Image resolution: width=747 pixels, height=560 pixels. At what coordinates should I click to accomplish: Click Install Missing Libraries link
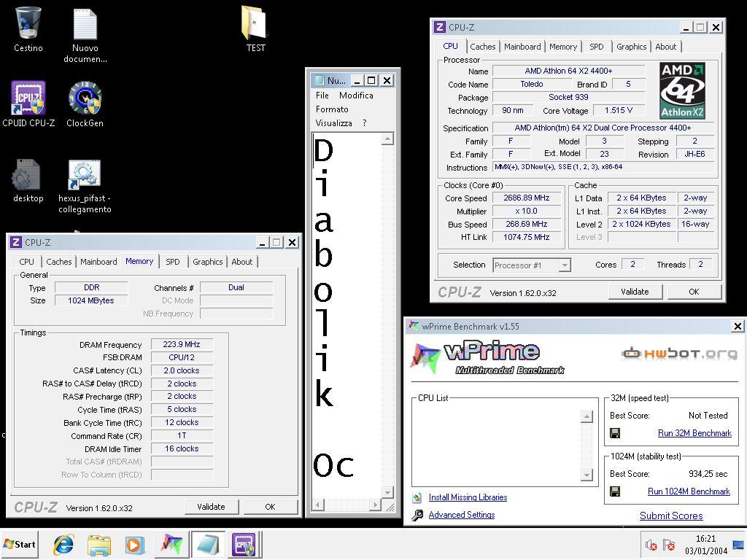coord(468,497)
